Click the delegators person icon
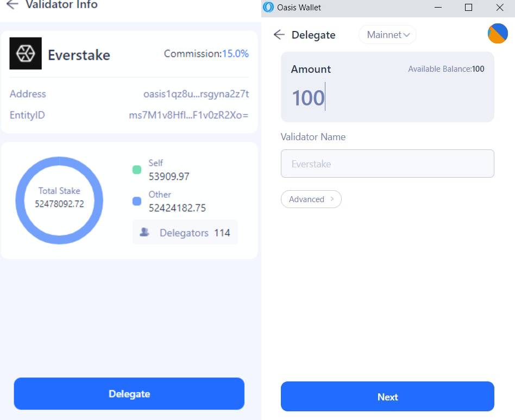515x420 pixels. click(144, 232)
